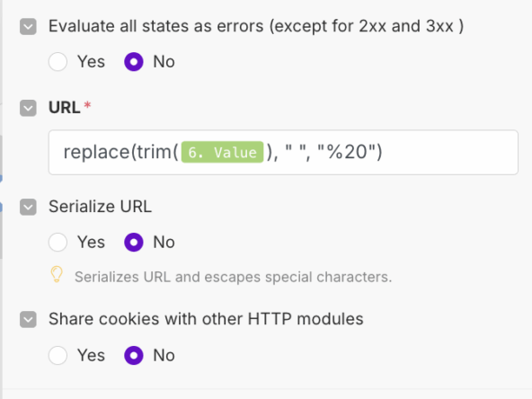Select the green 6. Value variable pill
Image resolution: width=532 pixels, height=399 pixels.
coord(222,152)
